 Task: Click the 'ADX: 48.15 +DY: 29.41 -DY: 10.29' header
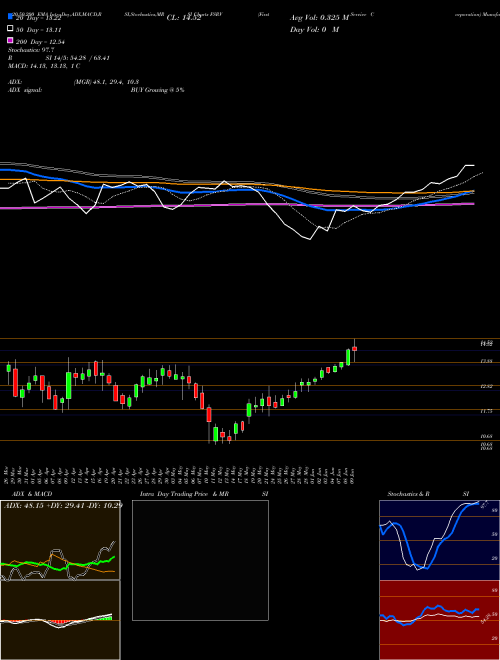[x=63, y=505]
